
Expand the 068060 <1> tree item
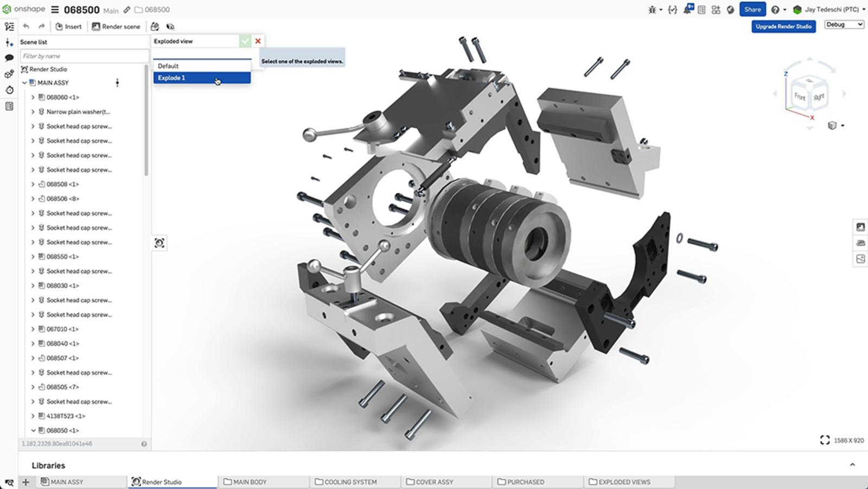pos(33,97)
